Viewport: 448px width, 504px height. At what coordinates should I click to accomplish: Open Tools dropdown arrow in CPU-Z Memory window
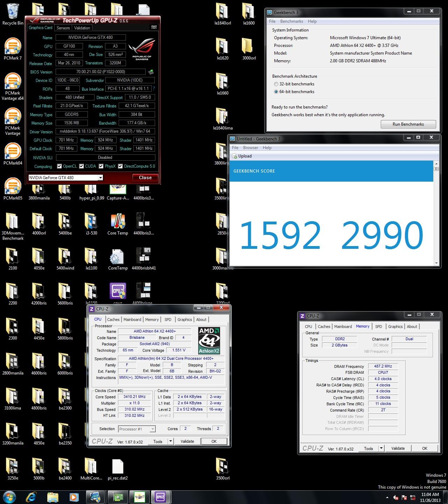coord(381,448)
